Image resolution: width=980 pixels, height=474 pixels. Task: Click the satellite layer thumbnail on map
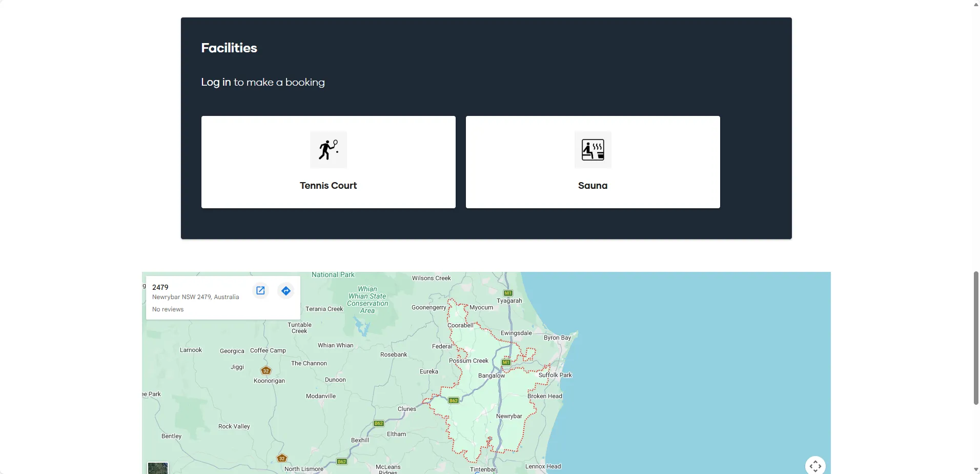[158, 468]
